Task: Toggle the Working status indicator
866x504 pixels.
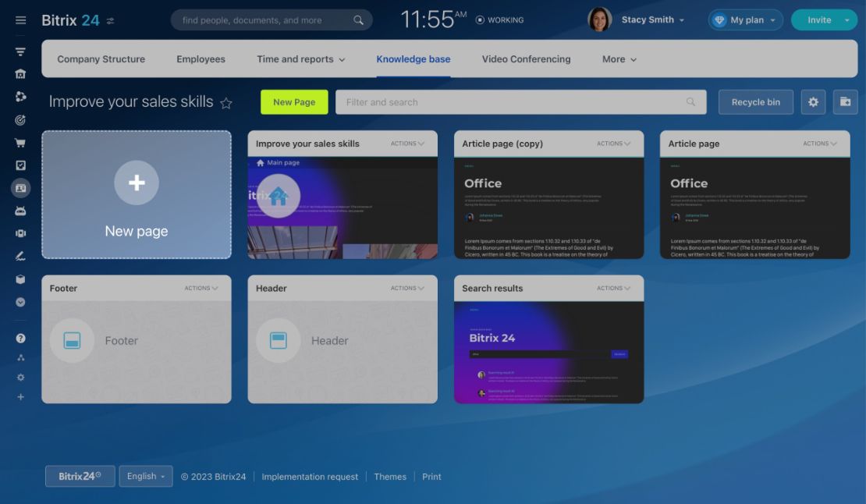Action: pyautogui.click(x=500, y=20)
